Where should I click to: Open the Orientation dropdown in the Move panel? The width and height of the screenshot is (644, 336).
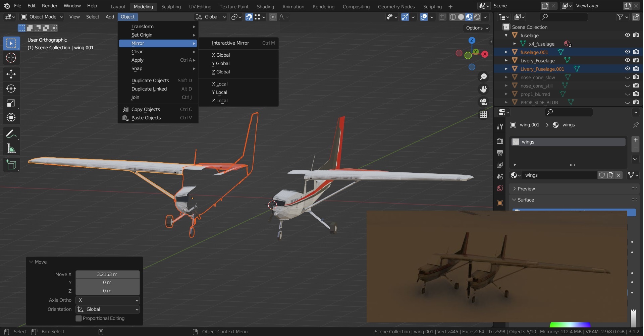(x=108, y=309)
